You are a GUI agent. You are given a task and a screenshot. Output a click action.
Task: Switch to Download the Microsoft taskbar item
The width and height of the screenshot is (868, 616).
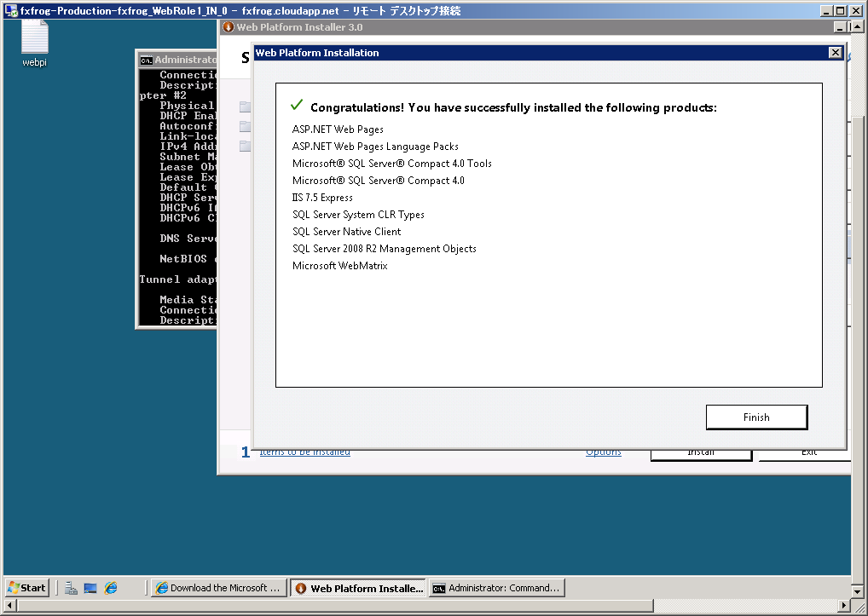218,588
